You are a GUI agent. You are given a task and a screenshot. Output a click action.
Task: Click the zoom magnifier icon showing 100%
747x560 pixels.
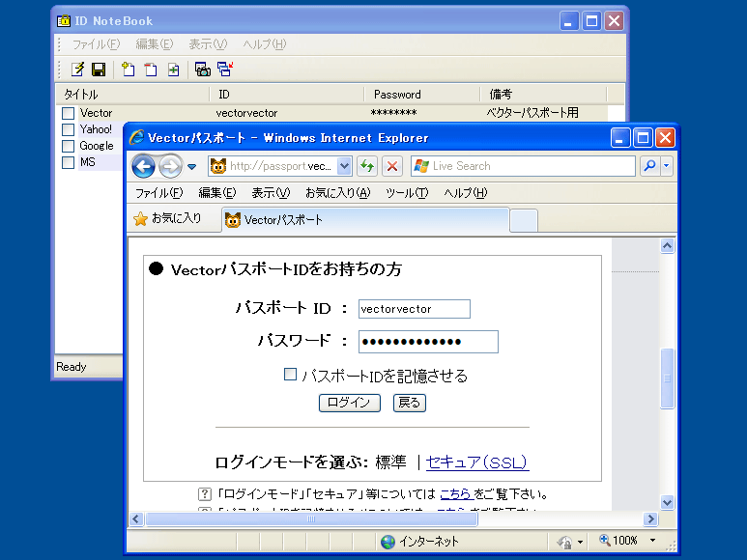point(605,540)
